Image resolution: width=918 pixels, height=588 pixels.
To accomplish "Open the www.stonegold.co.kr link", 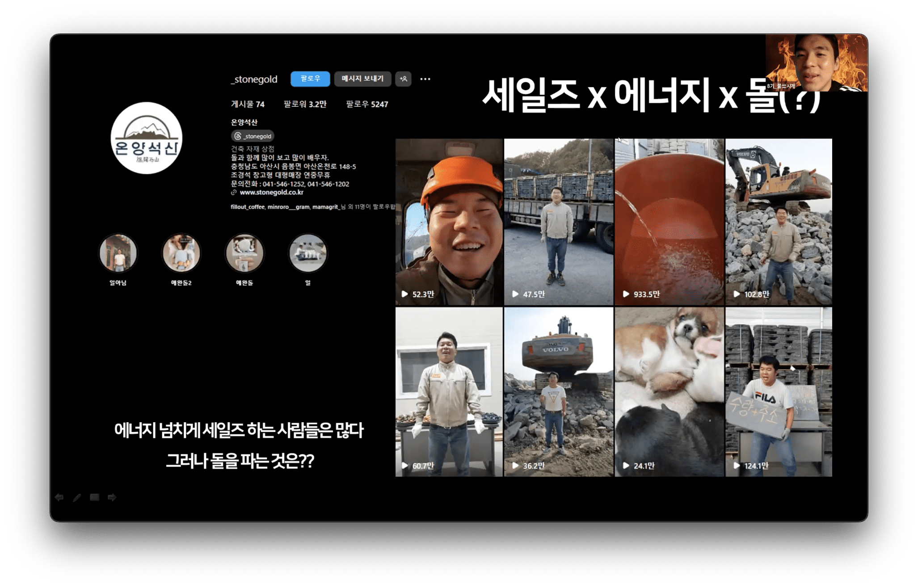I will [x=271, y=193].
